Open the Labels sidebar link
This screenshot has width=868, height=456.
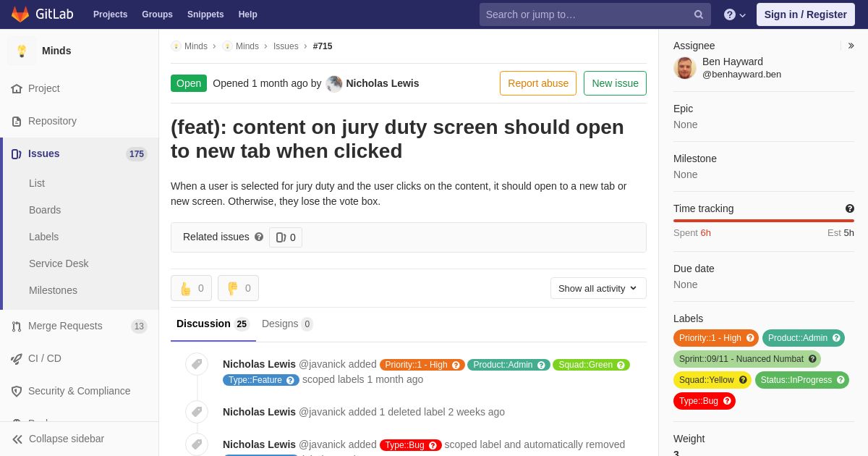pyautogui.click(x=43, y=237)
